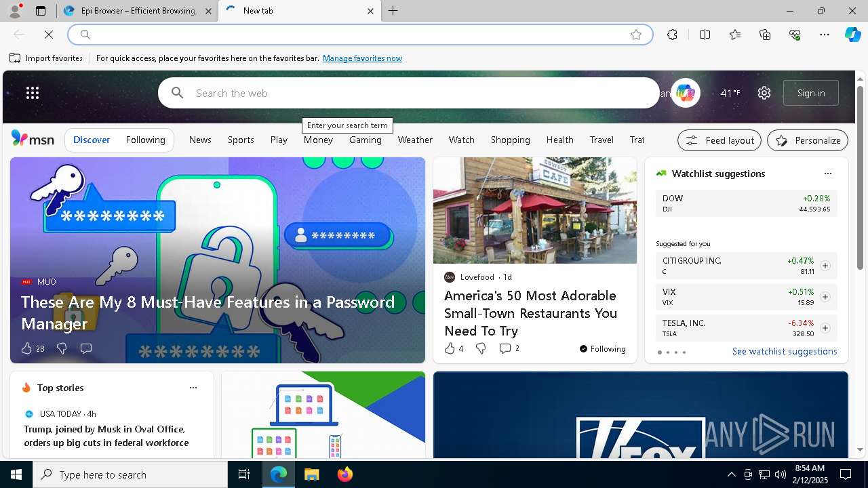Open Manage favorites now link
The image size is (868, 488).
coord(362,58)
